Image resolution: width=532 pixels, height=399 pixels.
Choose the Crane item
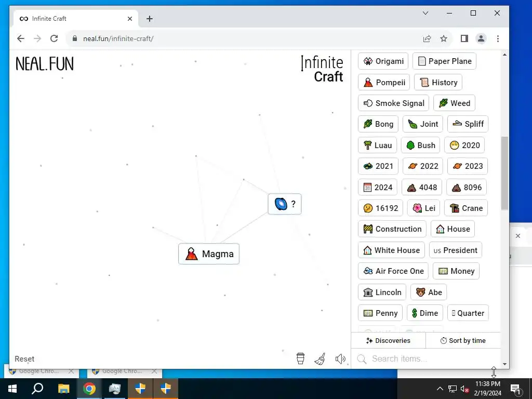[466, 208]
